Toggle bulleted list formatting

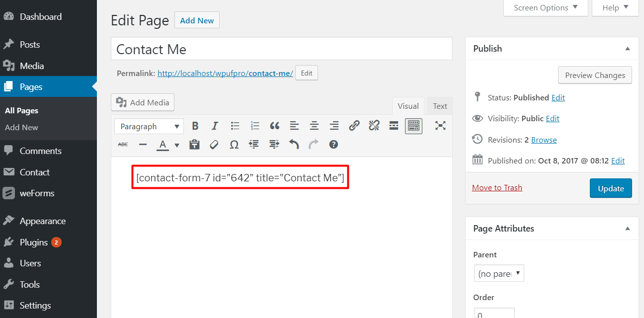[x=235, y=126]
